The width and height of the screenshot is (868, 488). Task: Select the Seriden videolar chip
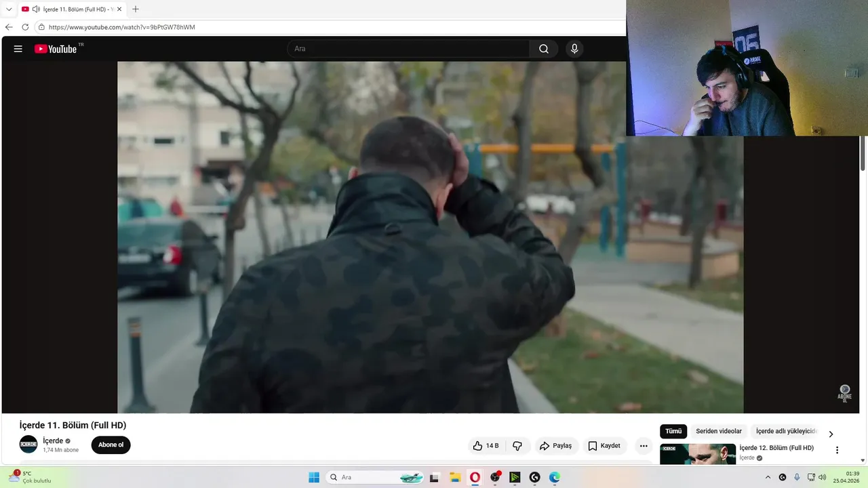tap(719, 432)
